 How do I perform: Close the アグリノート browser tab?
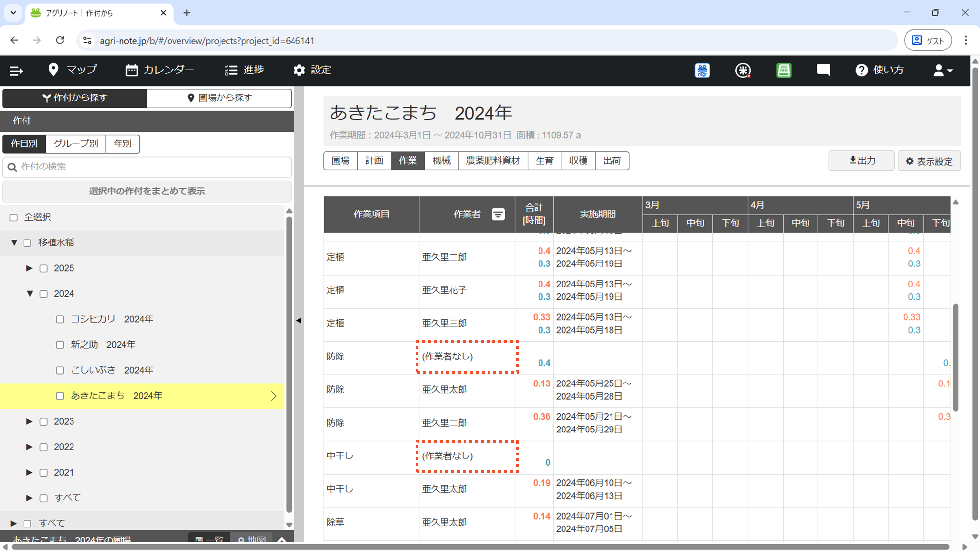[x=163, y=13]
